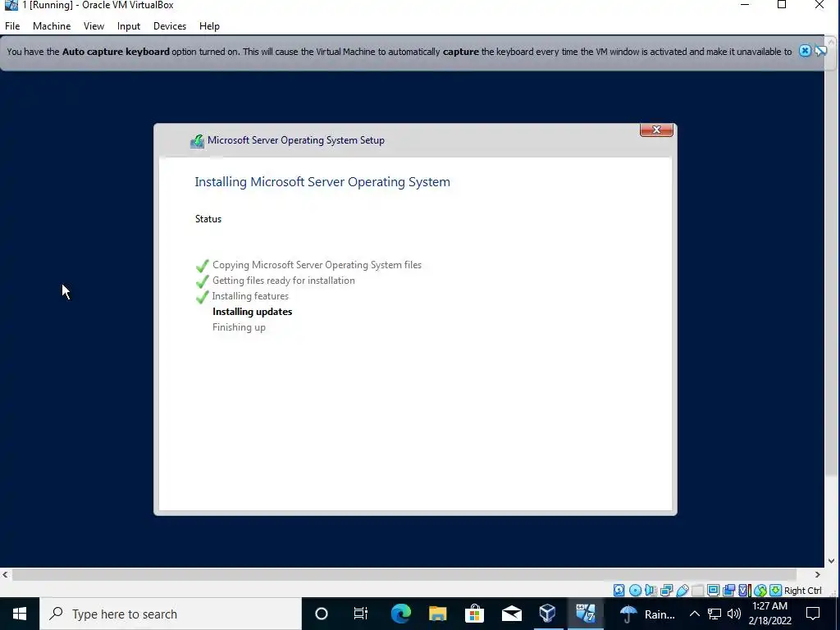
Task: Minimize the VirtualBox window
Action: [x=745, y=5]
